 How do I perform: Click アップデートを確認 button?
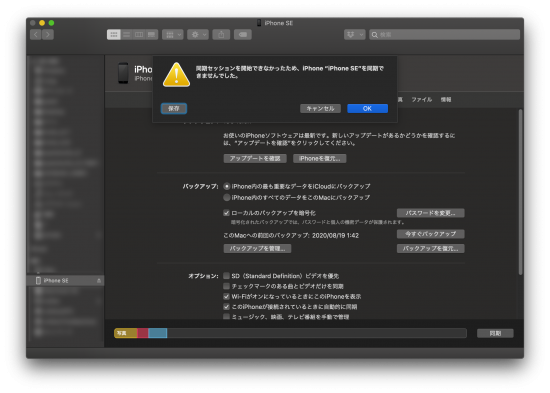tap(255, 159)
